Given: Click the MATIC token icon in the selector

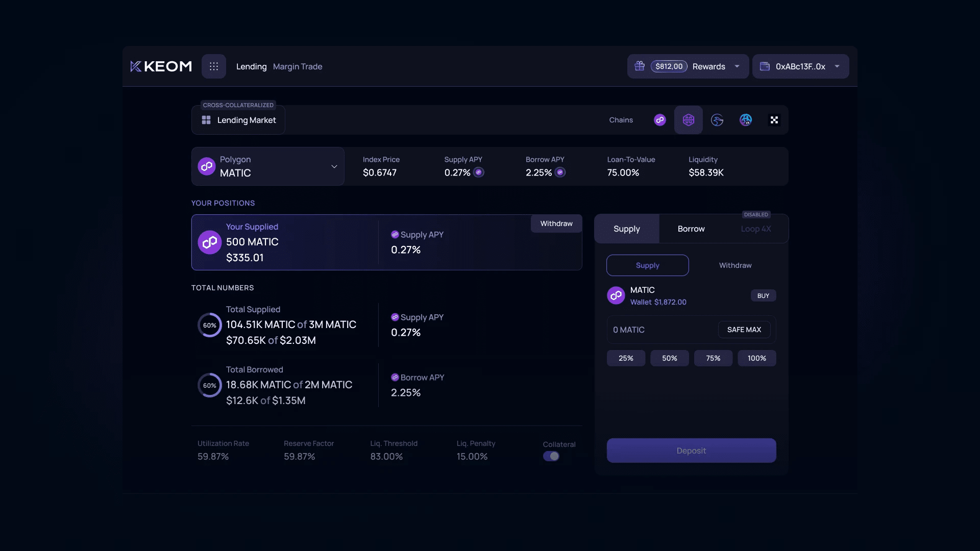Looking at the screenshot, I should point(207,166).
